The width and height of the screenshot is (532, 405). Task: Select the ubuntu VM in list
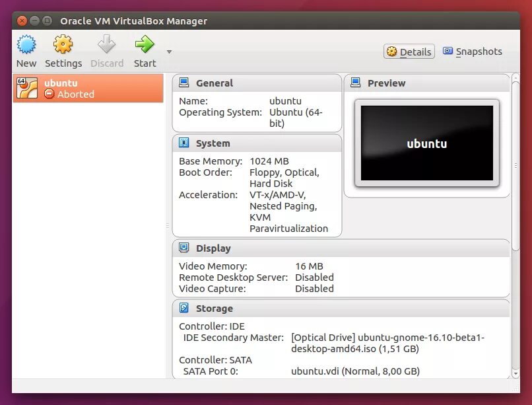[x=88, y=89]
